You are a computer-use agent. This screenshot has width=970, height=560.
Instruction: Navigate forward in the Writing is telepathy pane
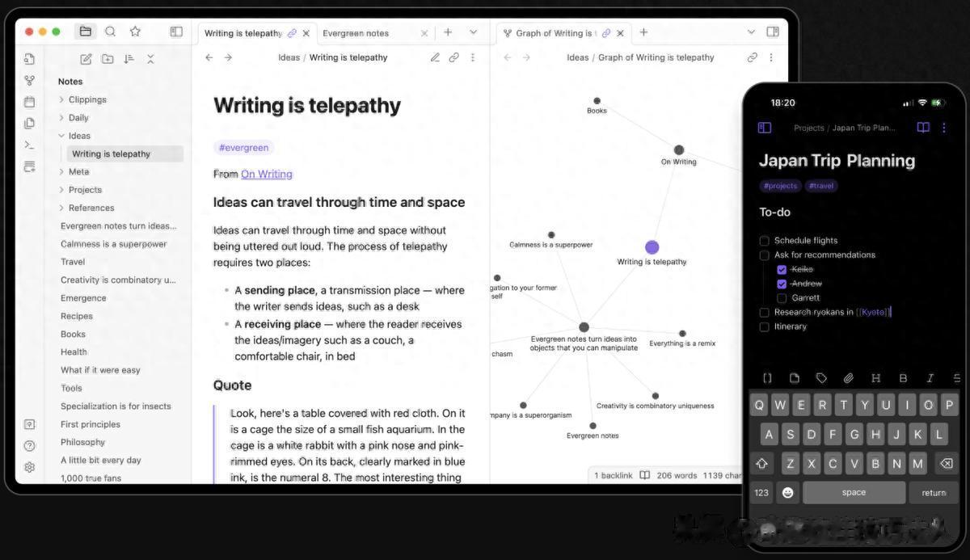[228, 57]
